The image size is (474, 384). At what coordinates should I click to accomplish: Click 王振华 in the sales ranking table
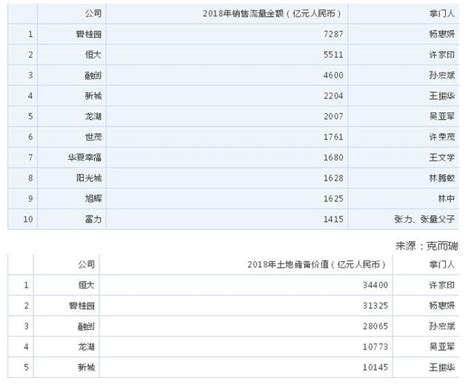coord(442,96)
